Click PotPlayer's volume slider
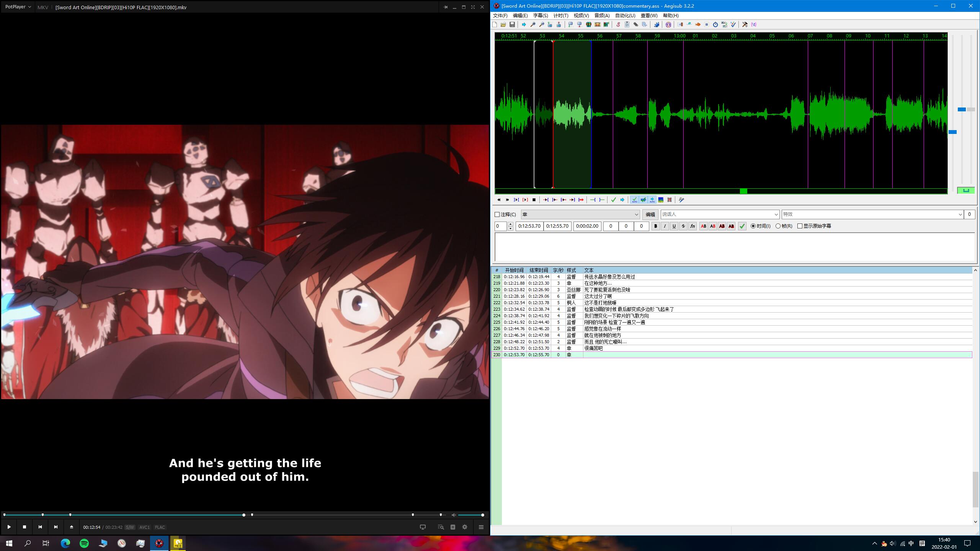The image size is (980, 551). pos(471,515)
